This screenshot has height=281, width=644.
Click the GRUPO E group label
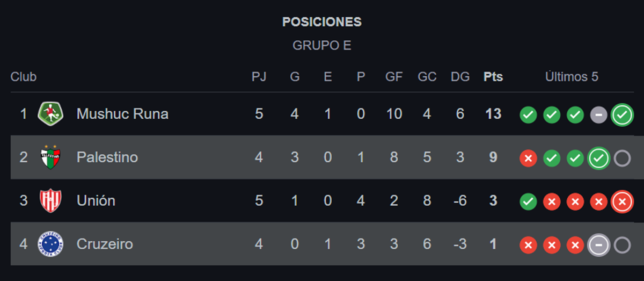point(322,46)
